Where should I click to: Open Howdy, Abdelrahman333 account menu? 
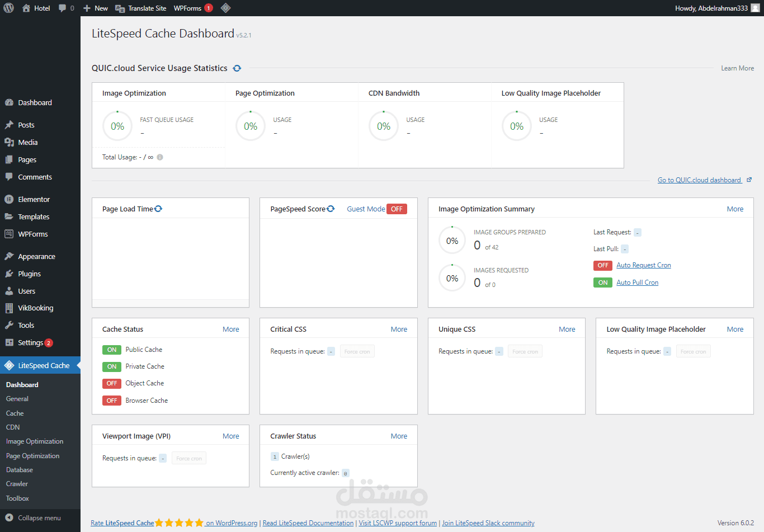(717, 8)
